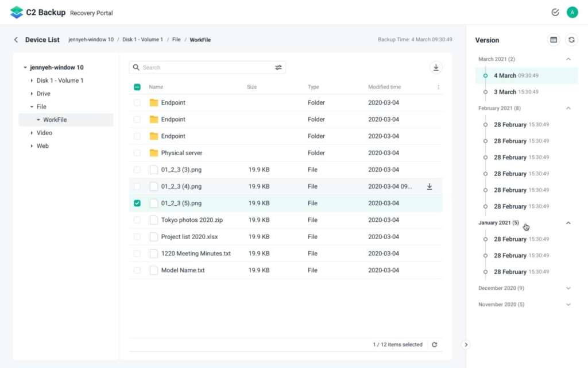Expand the December 2020 version group

568,288
